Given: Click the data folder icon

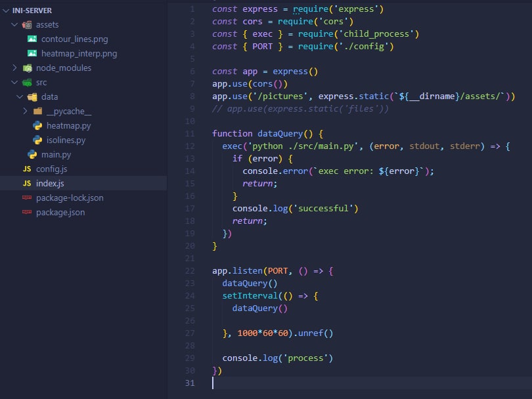Looking at the screenshot, I should tap(33, 97).
